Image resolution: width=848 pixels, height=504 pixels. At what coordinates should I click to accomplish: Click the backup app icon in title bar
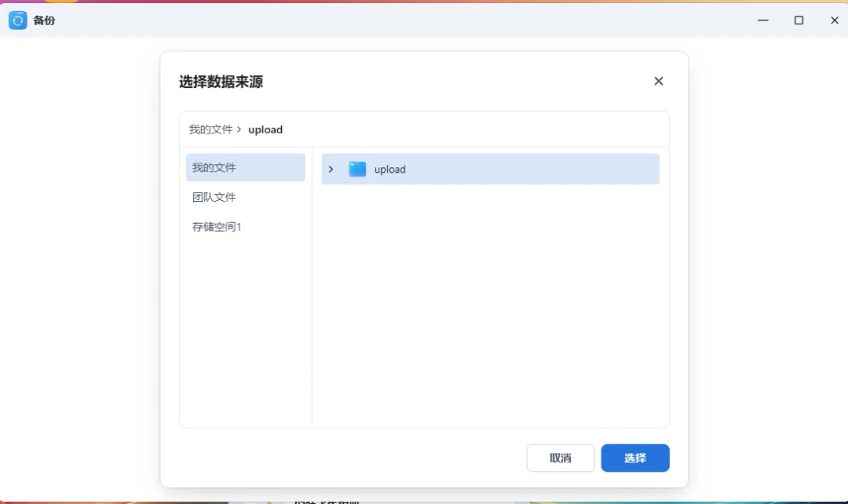click(18, 20)
